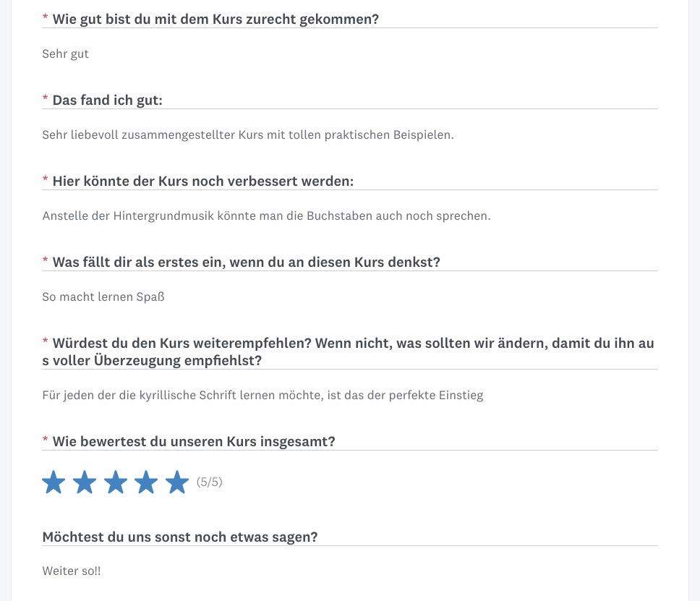This screenshot has width=700, height=601.
Task: Select the third rating star
Action: coord(116,482)
